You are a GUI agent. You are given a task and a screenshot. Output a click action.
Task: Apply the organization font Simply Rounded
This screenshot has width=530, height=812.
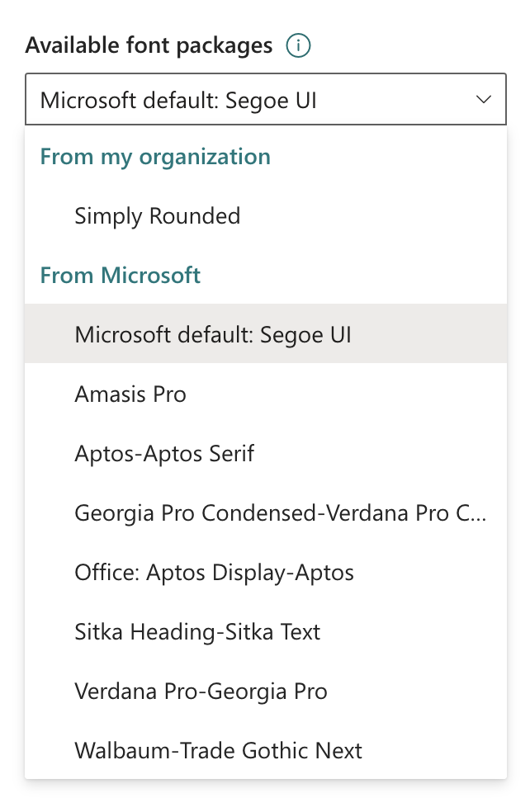[x=158, y=216]
